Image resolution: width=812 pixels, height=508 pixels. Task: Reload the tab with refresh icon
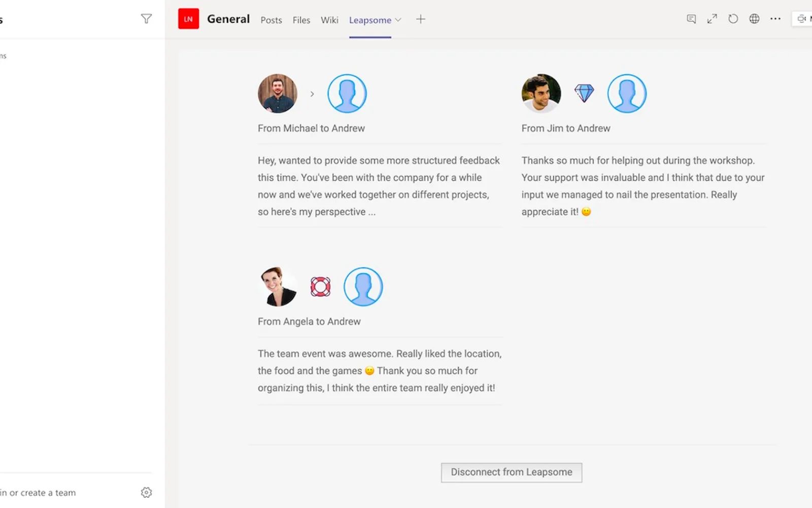point(733,19)
